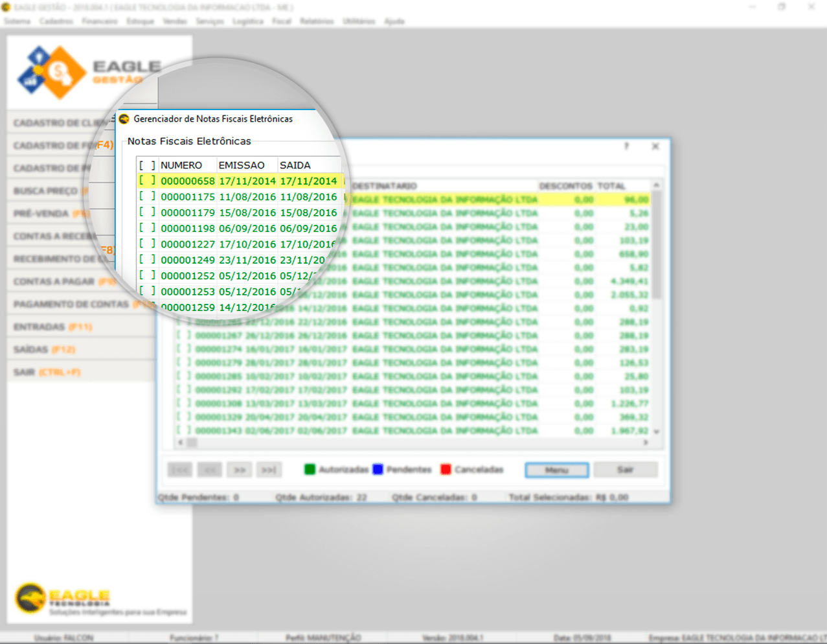Click the Menu button in the dialog
This screenshot has height=644, width=827.
[557, 470]
